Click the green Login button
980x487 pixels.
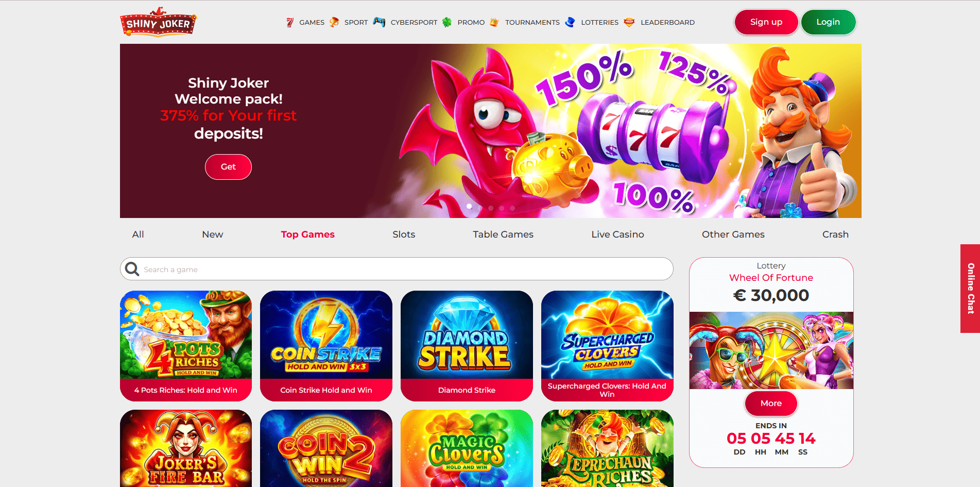[x=828, y=22]
